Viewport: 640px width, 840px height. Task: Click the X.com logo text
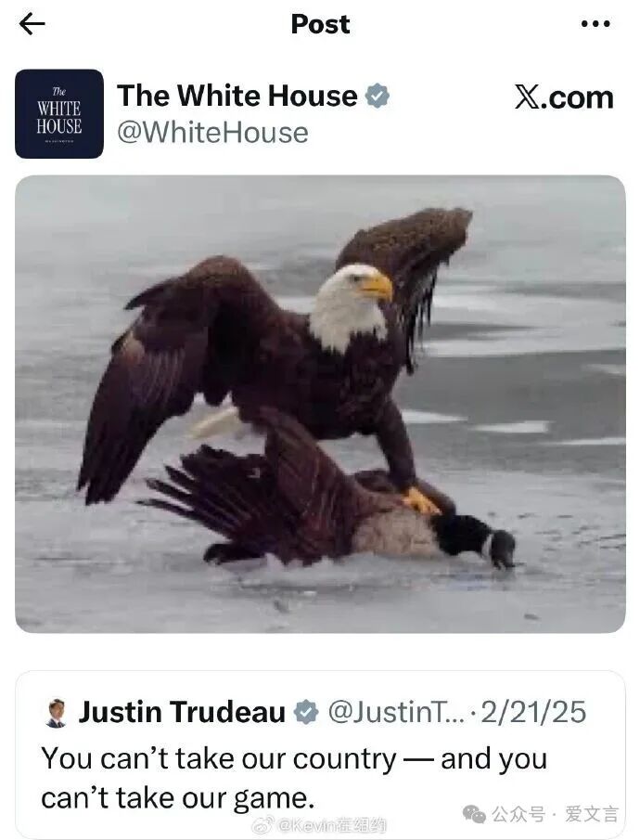coord(564,97)
